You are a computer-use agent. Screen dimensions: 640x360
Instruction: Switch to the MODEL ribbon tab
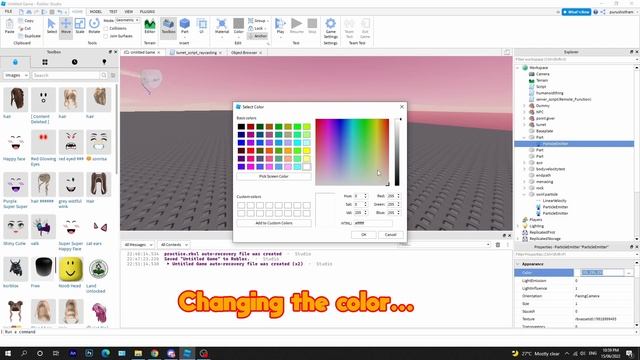pyautogui.click(x=96, y=11)
